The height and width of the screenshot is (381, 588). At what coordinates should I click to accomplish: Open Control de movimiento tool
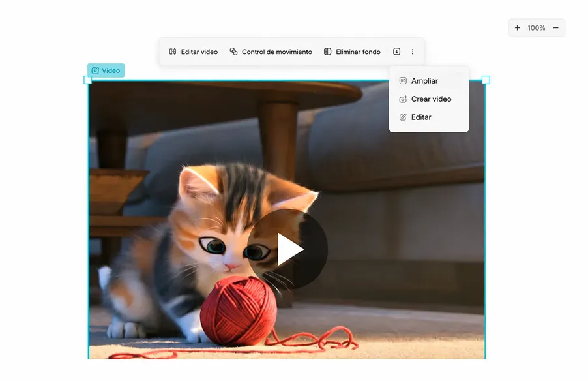(x=271, y=52)
